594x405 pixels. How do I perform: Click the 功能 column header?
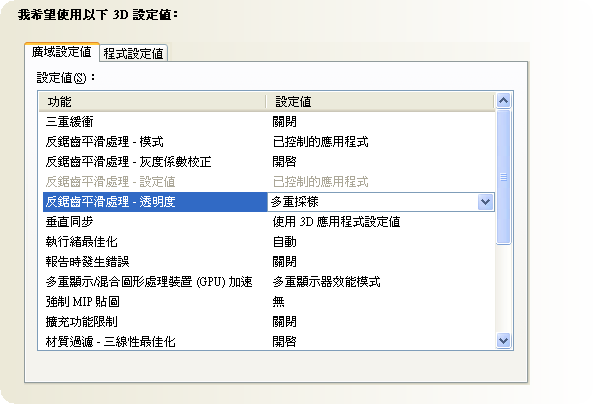click(x=152, y=102)
